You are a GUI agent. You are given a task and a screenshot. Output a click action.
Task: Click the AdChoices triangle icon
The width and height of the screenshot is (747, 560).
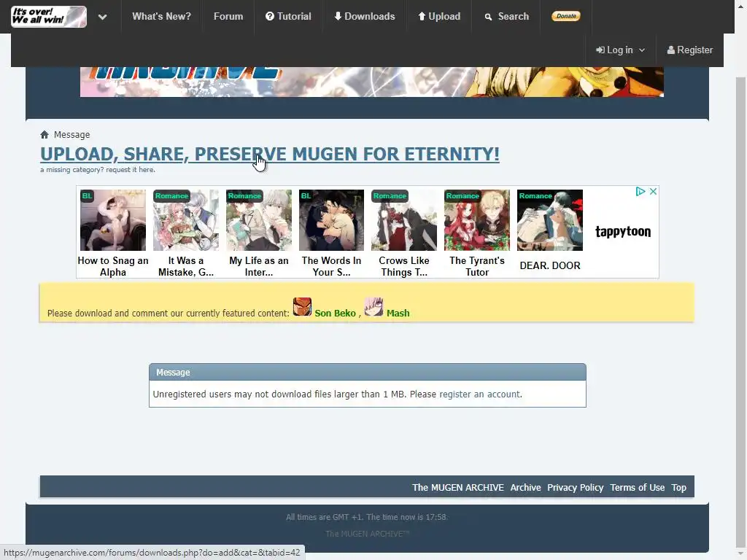(x=640, y=192)
